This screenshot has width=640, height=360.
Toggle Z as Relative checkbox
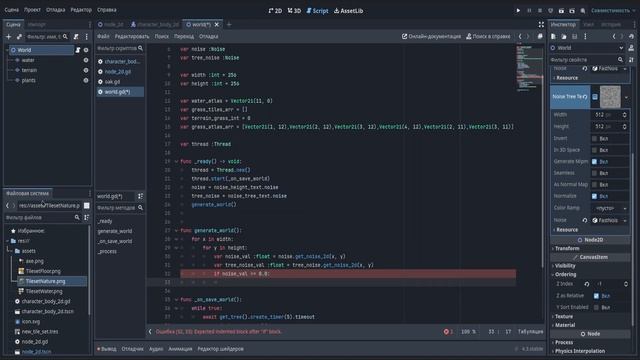pos(596,296)
